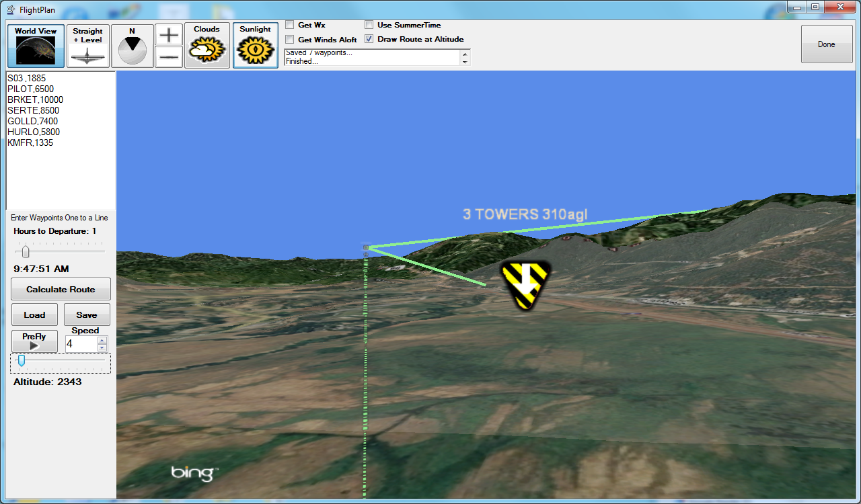
Task: Zoom in with the plus button
Action: pyautogui.click(x=169, y=36)
